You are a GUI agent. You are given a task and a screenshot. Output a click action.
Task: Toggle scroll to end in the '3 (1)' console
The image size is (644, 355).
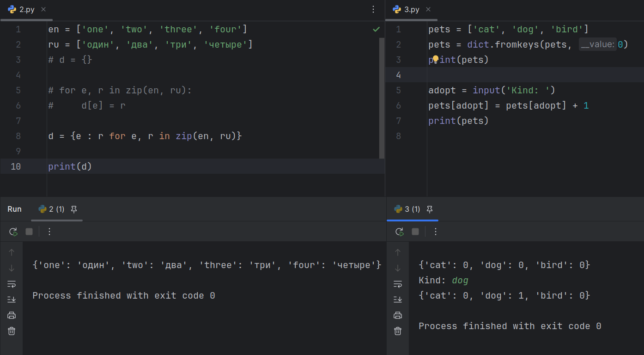pyautogui.click(x=398, y=300)
